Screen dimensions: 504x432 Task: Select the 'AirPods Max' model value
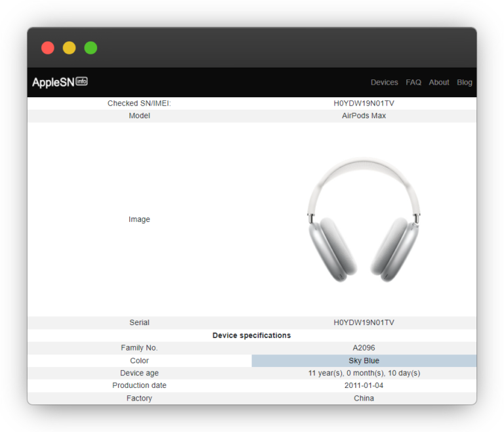tap(364, 116)
